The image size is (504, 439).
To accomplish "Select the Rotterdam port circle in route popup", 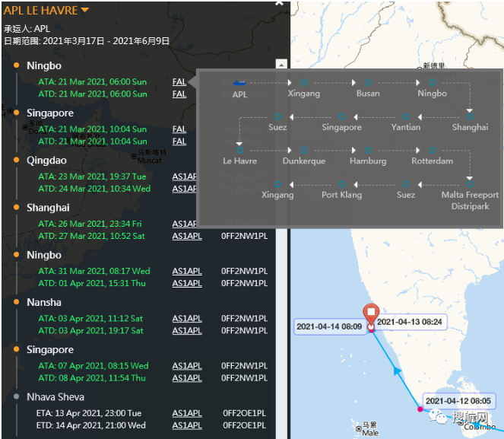I will click(x=432, y=150).
